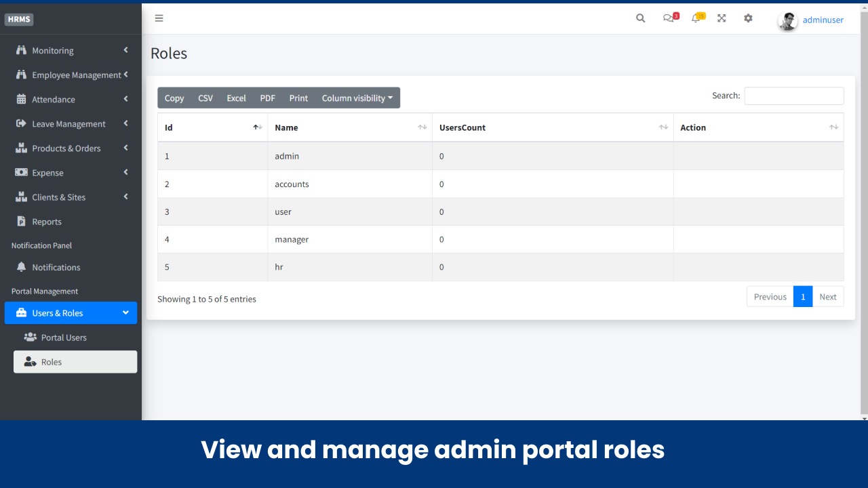Viewport: 868px width, 488px height.
Task: Open settings via the gear icon
Action: [x=747, y=18]
